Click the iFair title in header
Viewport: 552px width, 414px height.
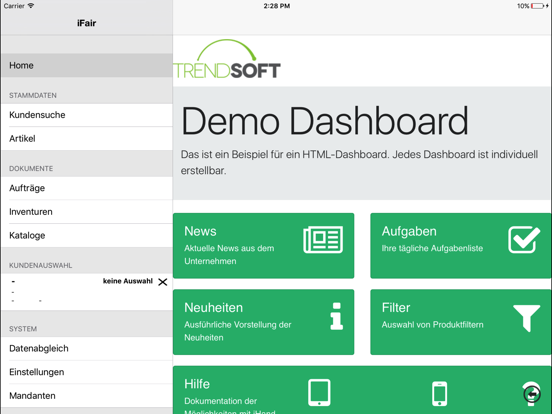[x=87, y=23]
